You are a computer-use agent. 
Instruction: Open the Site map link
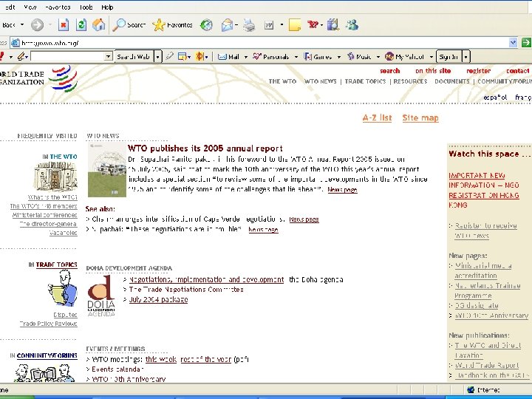[420, 117]
